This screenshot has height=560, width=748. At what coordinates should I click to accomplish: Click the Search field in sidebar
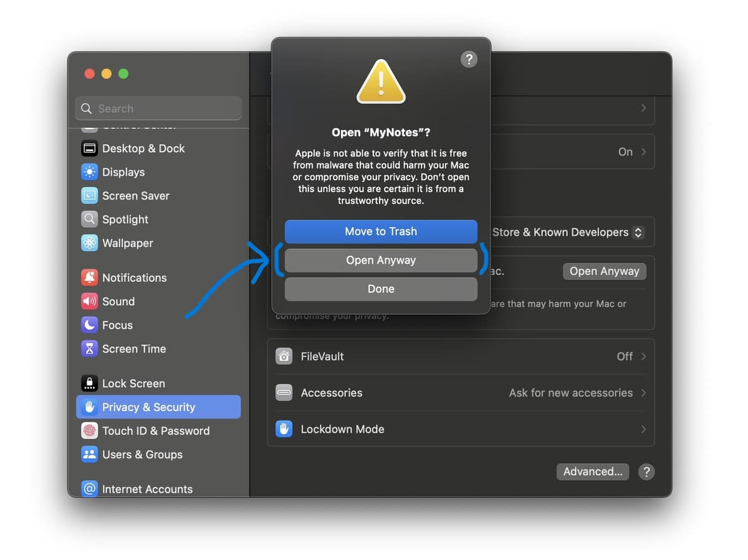(158, 109)
